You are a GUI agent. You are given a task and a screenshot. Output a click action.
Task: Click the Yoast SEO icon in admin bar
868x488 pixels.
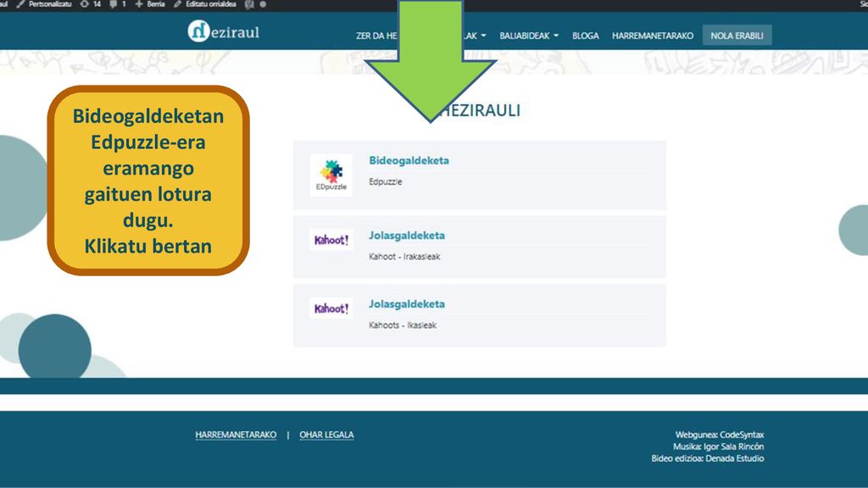pyautogui.click(x=249, y=4)
